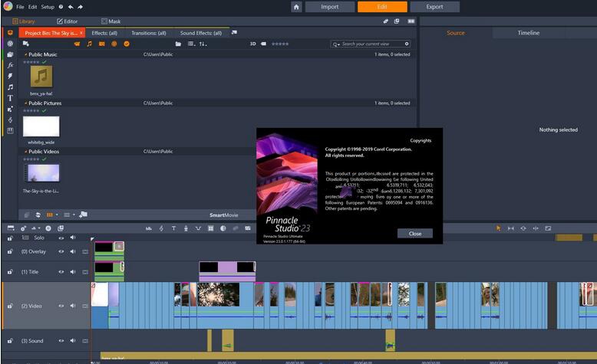Open the music note sidebar category
This screenshot has height=364, width=597.
tap(10, 87)
